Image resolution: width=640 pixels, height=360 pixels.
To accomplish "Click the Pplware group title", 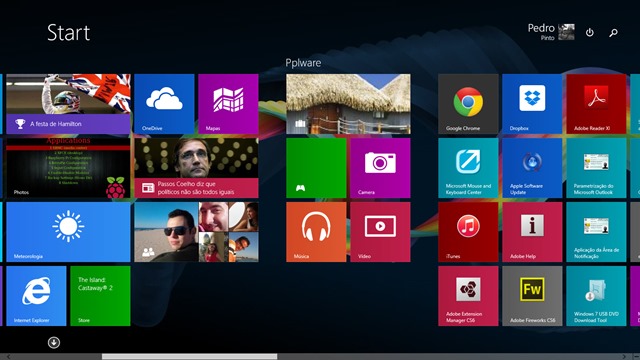I will coord(303,63).
